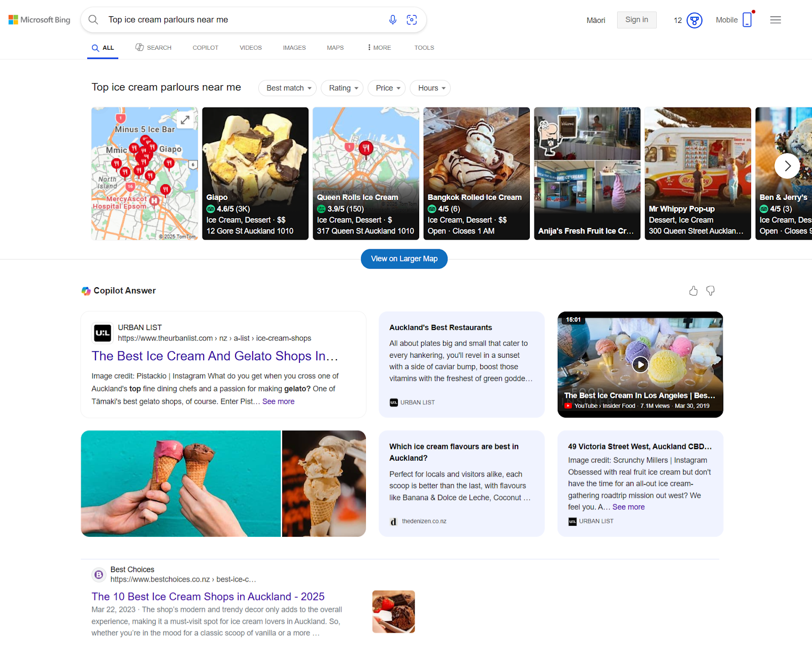Screen dimensions: 812x645
Task: Expand the map with the arrow icon
Action: click(x=185, y=120)
